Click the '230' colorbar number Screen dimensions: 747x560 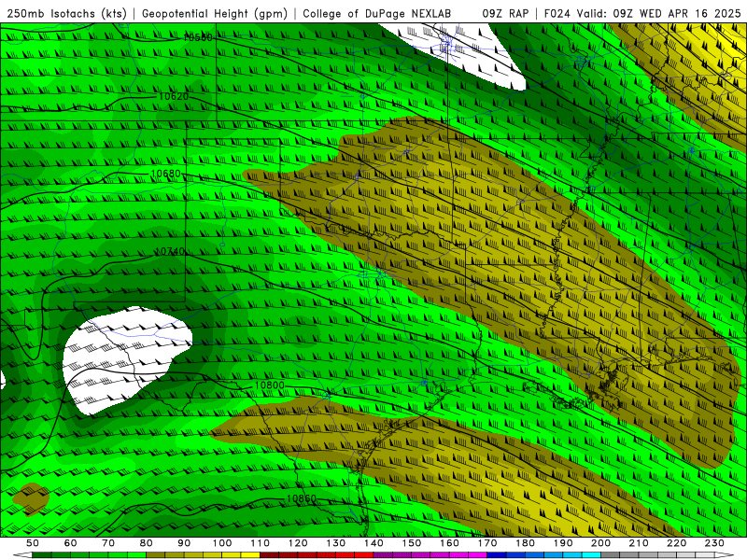[x=714, y=543]
